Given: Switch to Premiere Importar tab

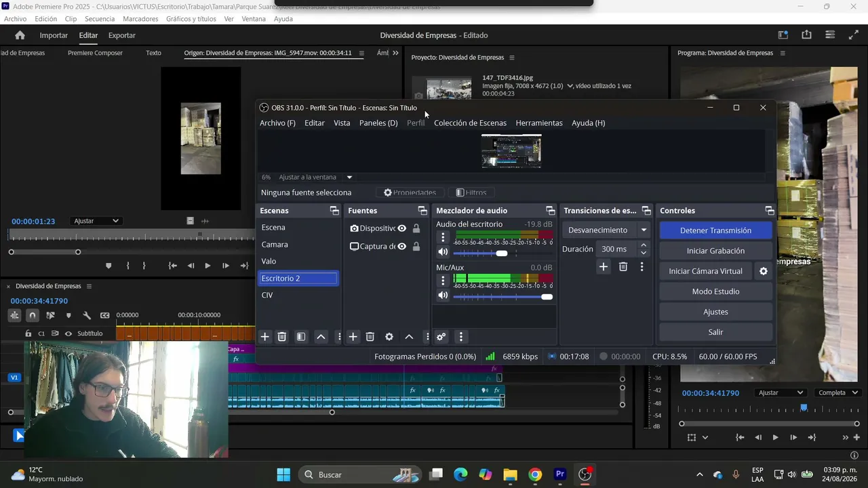Looking at the screenshot, I should 54,35.
